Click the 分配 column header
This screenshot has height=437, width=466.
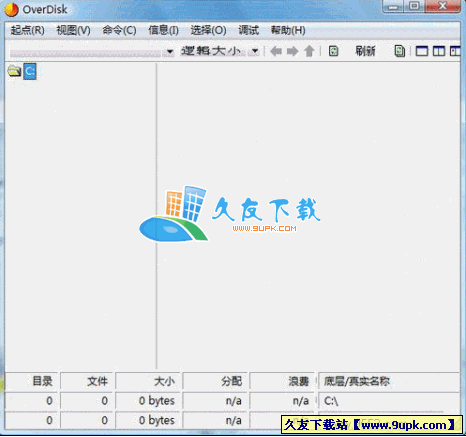(215, 381)
